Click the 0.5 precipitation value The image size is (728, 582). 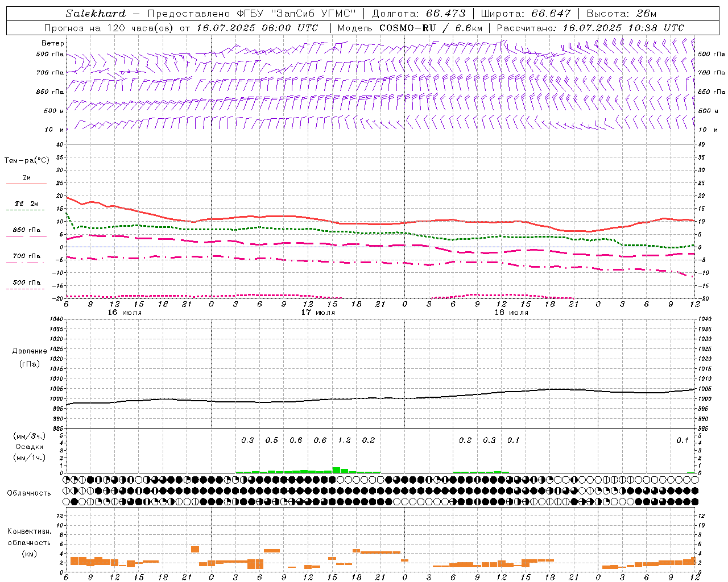272,440
